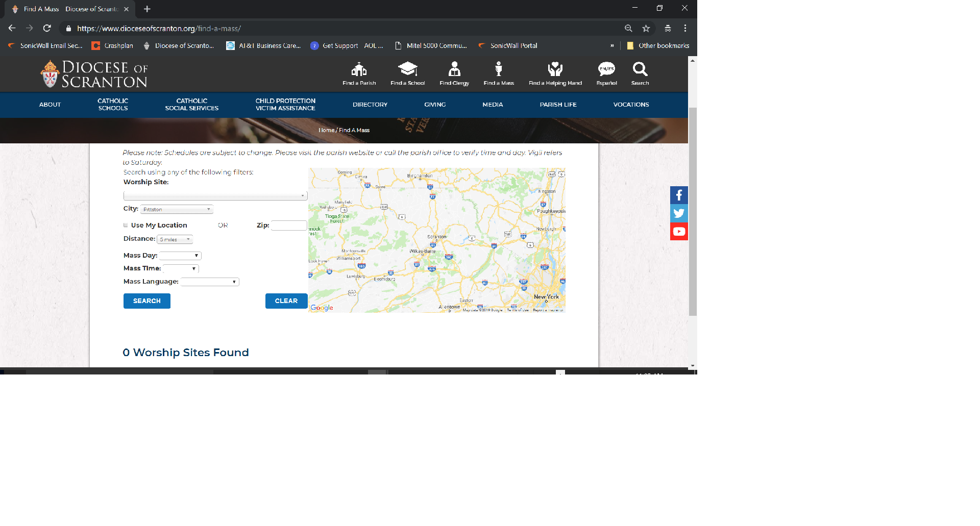Click the Find a Helping Hand icon
This screenshot has width=980, height=526.
click(x=555, y=69)
